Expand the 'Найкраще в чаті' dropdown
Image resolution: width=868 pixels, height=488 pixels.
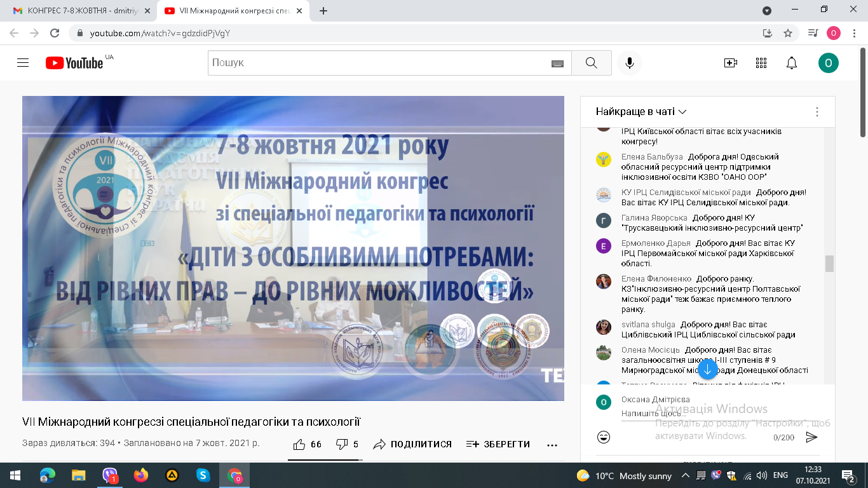[x=641, y=112]
